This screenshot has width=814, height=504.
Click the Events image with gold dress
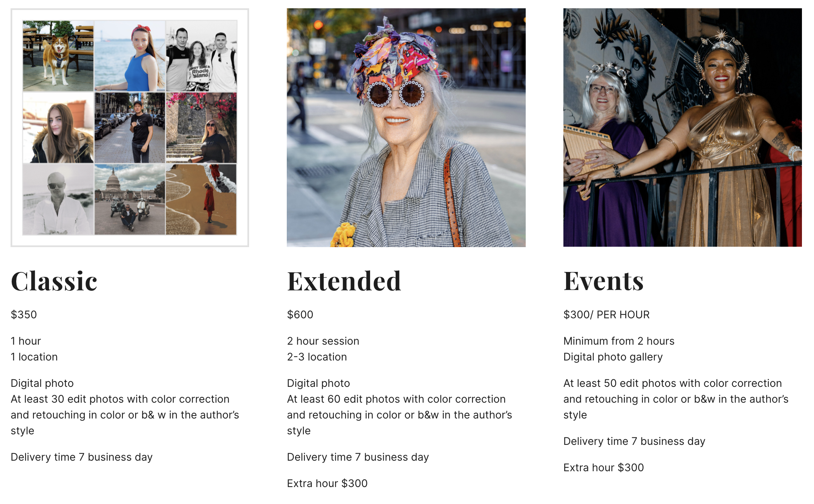pos(682,128)
